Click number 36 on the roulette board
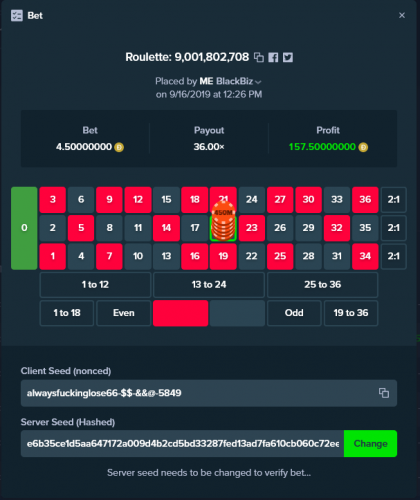Image resolution: width=420 pixels, height=500 pixels. click(x=365, y=200)
